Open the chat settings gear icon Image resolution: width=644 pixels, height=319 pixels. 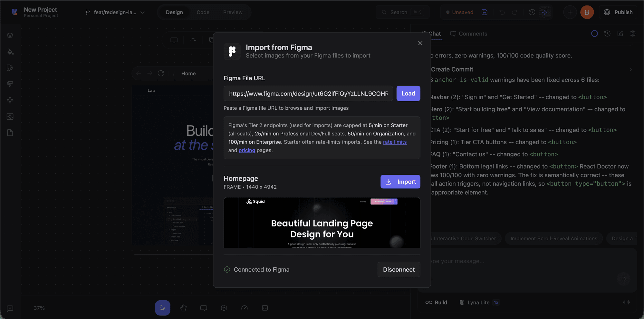(x=633, y=34)
